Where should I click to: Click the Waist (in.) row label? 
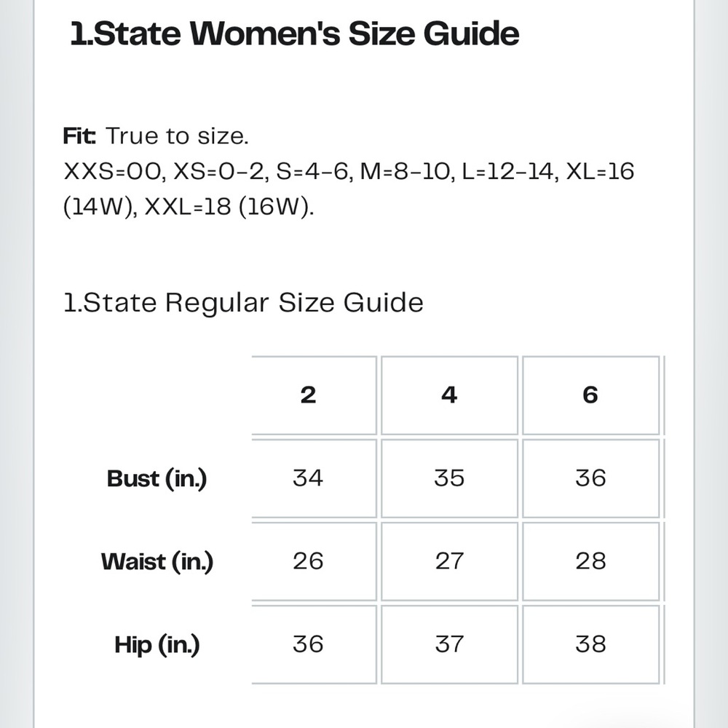(x=157, y=561)
